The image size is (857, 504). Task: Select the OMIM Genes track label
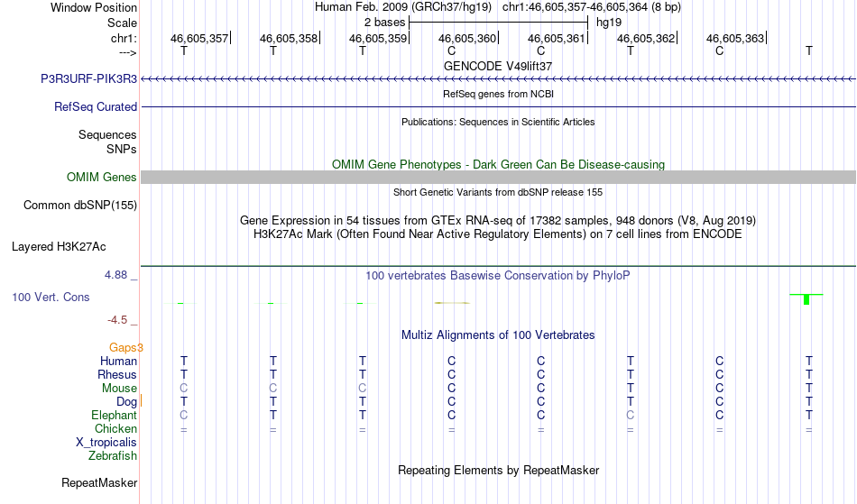tap(101, 177)
